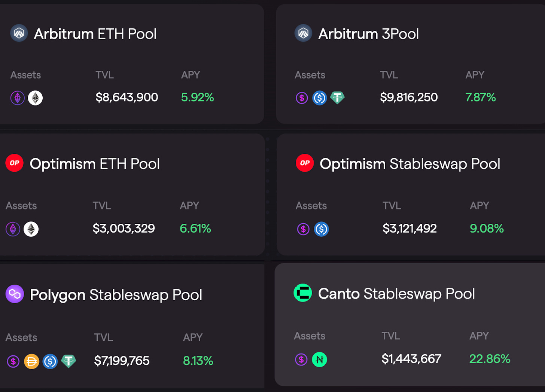Click the white Ethereum icon in Arbitrum ETH Pool

[35, 98]
